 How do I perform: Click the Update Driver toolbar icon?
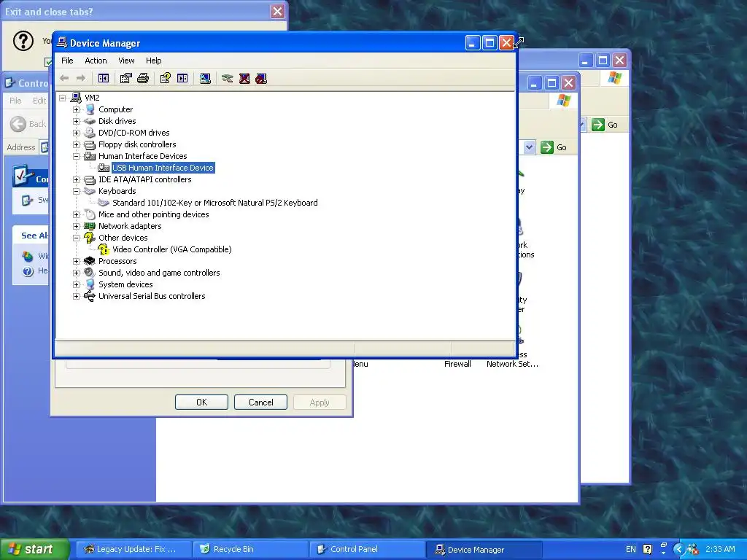tap(228, 78)
